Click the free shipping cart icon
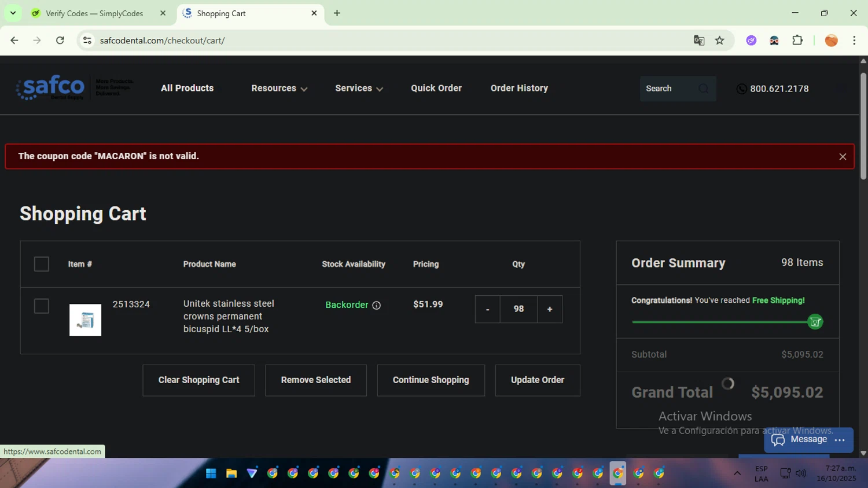868x488 pixels. (x=815, y=322)
